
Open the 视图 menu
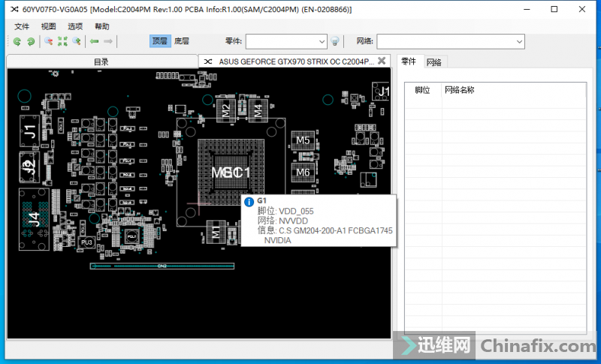pos(49,26)
